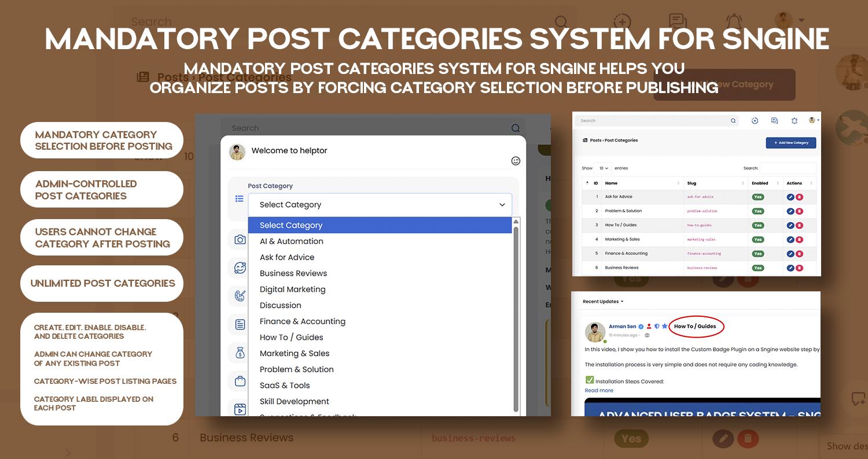Click Read more on Arman Sen's post
Screen dimensions: 868x459
pos(598,390)
